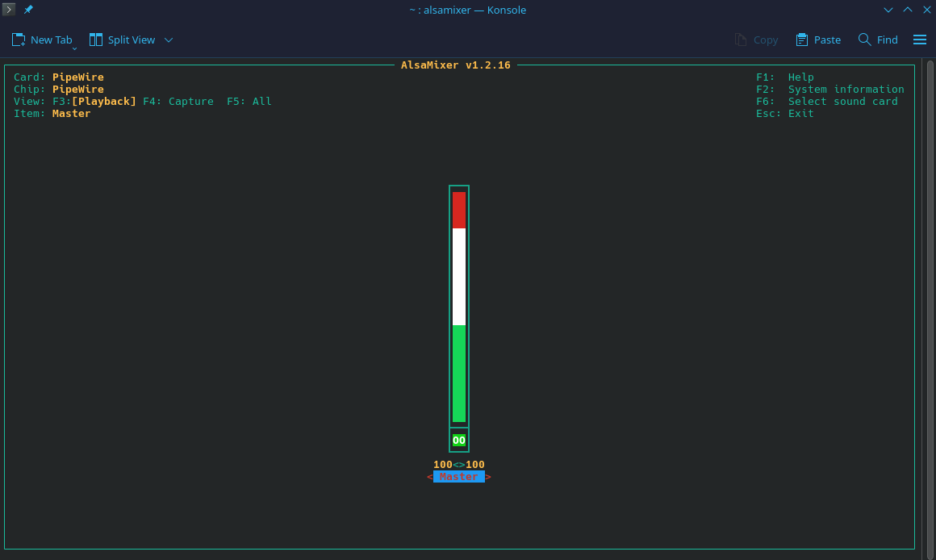The image size is (936, 560).
Task: Click the F1 Help hint
Action: click(785, 77)
